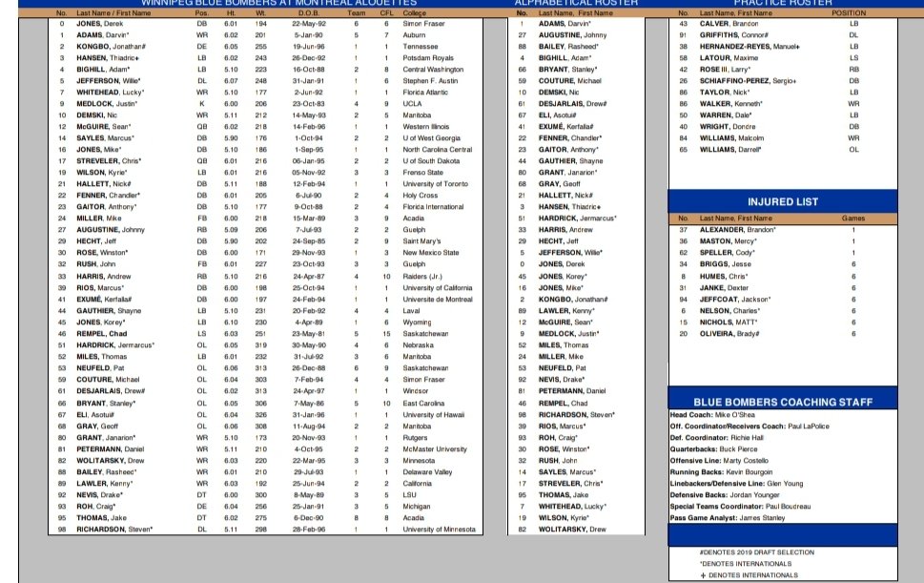Click 'BRIGGS, Jesse' on injured list

726,264
